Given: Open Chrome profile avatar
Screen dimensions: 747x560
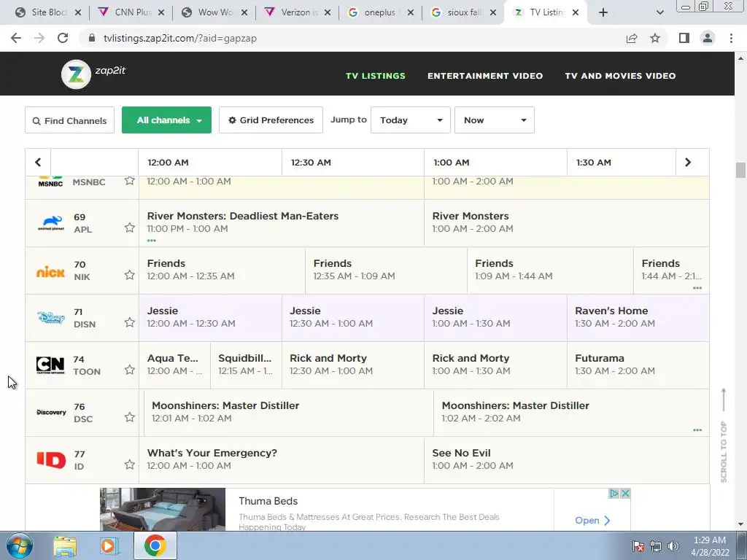Looking at the screenshot, I should tap(708, 38).
